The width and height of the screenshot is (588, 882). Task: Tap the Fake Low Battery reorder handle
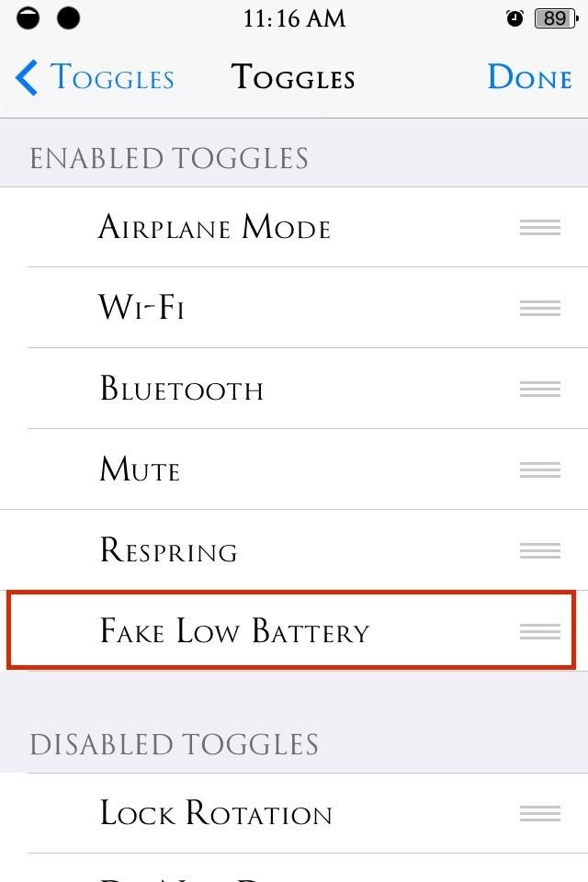(539, 631)
